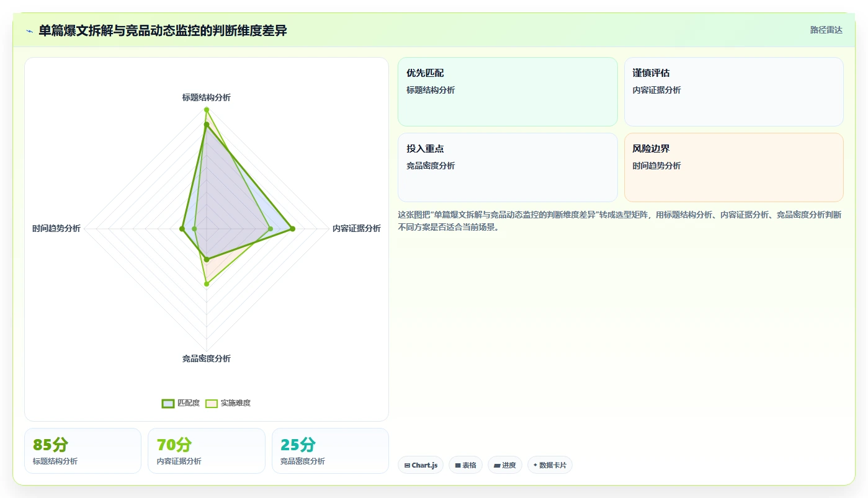Click the 85分 标题结构分析 stat card
Screen dimensions: 868x498
(83, 451)
